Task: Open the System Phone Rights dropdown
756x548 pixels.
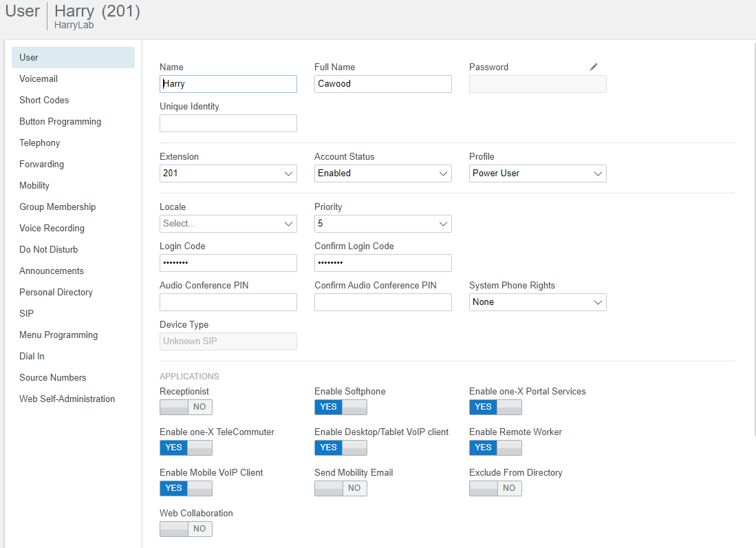Action: pos(537,302)
